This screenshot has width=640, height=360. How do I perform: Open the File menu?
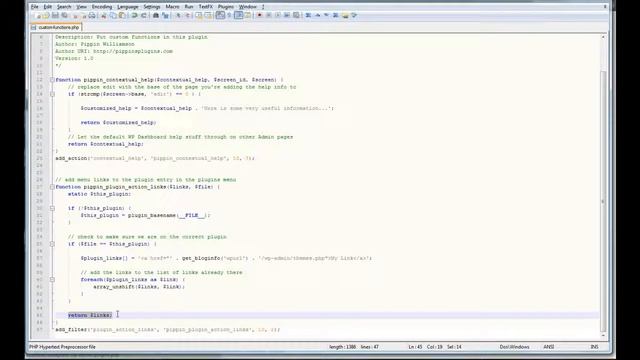click(x=35, y=7)
